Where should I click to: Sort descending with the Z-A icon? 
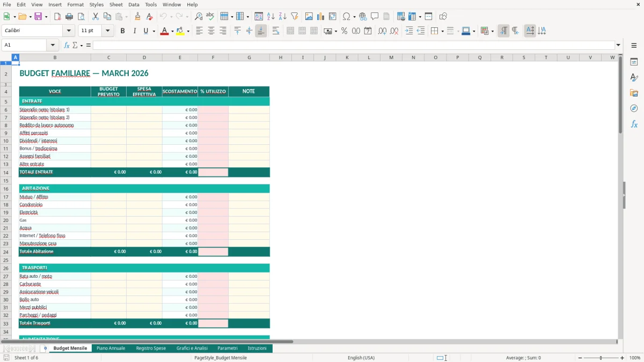click(x=283, y=17)
